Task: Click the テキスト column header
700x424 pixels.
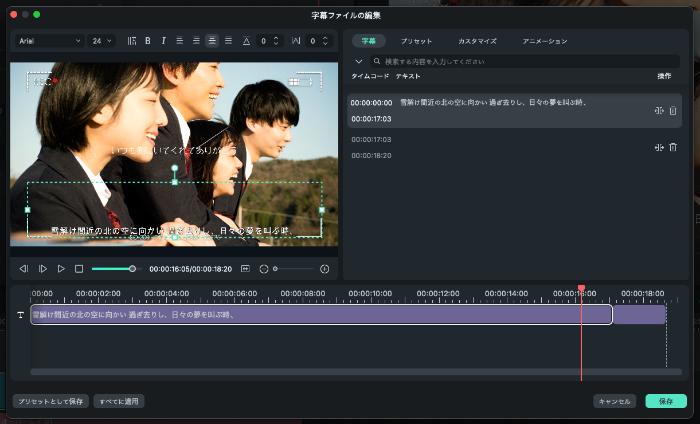Action: point(408,76)
